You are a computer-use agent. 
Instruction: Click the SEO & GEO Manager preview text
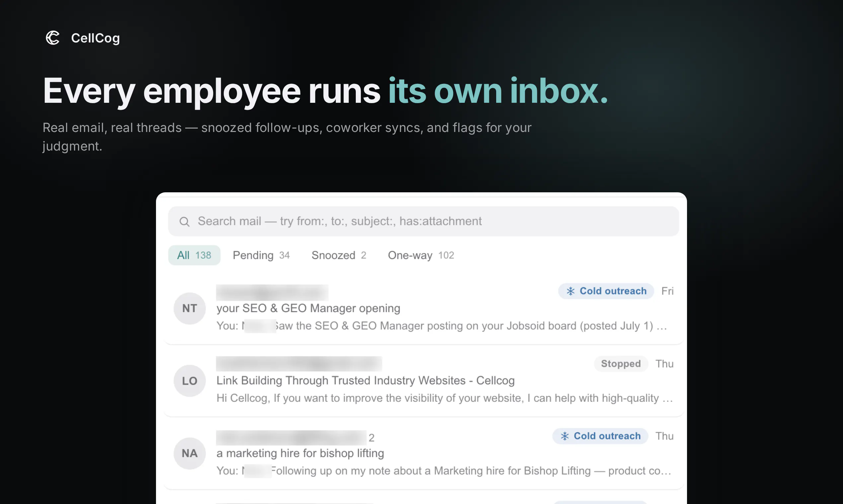point(442,326)
